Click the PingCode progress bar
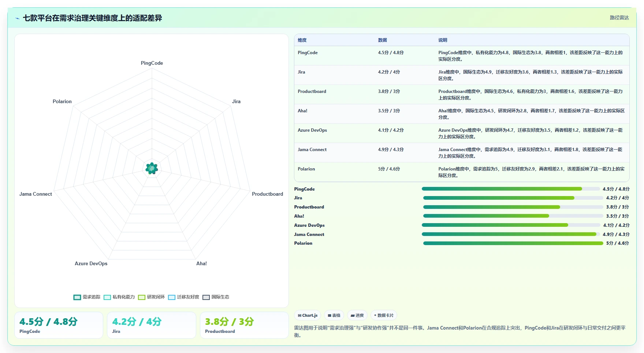The height and width of the screenshot is (353, 644). pyautogui.click(x=511, y=189)
